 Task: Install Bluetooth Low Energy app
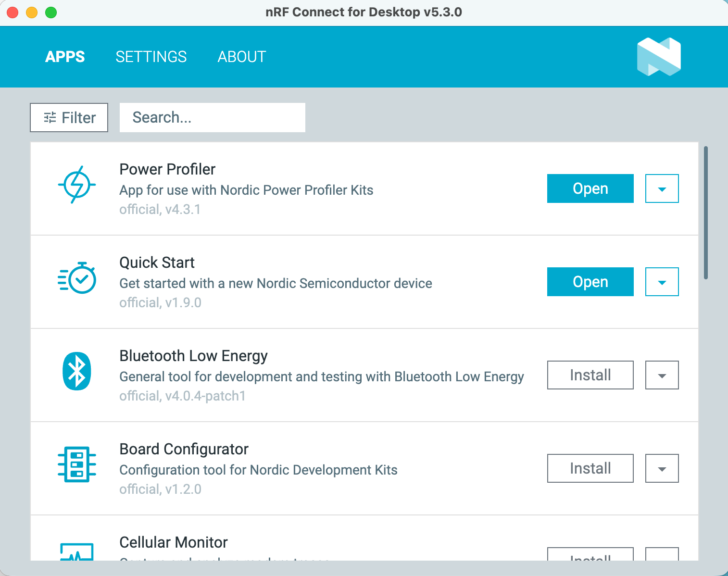tap(590, 375)
